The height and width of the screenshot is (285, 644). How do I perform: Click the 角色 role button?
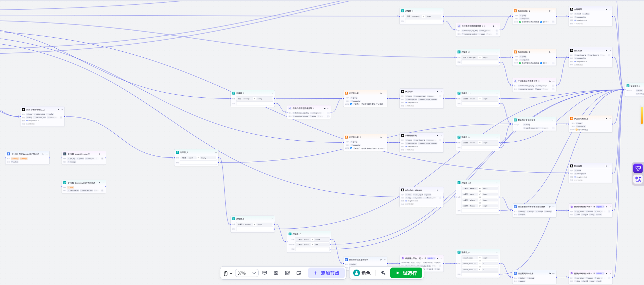tap(362, 273)
